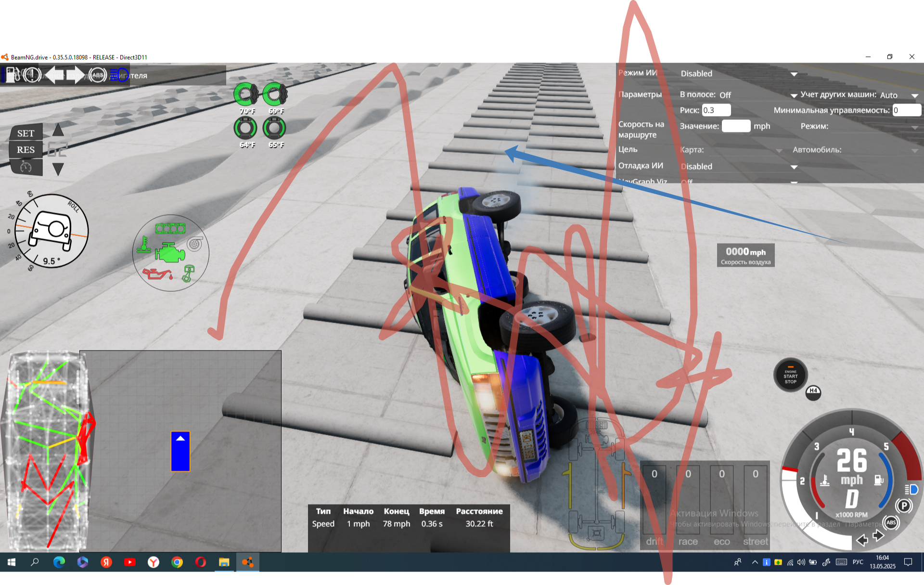Open the Режим ИИ dropdown
This screenshot has height=585, width=924.
pos(739,74)
